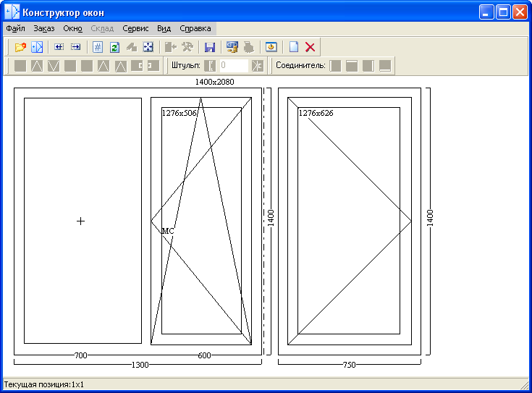Click the 1276x506 sash size label
The height and width of the screenshot is (393, 532).
click(x=180, y=113)
